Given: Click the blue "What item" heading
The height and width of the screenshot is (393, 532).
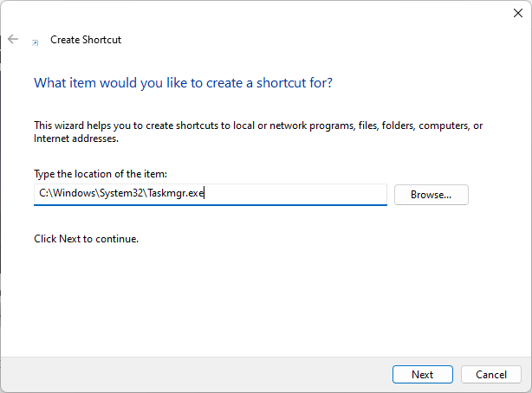Looking at the screenshot, I should 183,83.
